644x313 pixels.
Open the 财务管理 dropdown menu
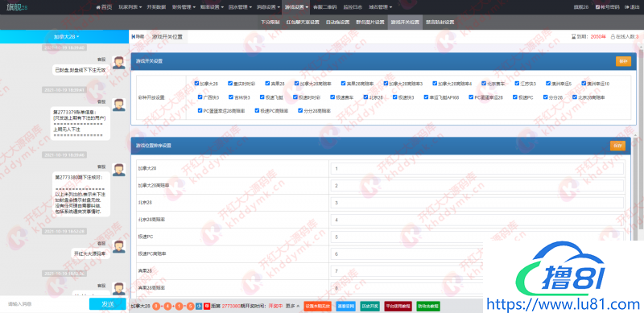[x=184, y=7]
